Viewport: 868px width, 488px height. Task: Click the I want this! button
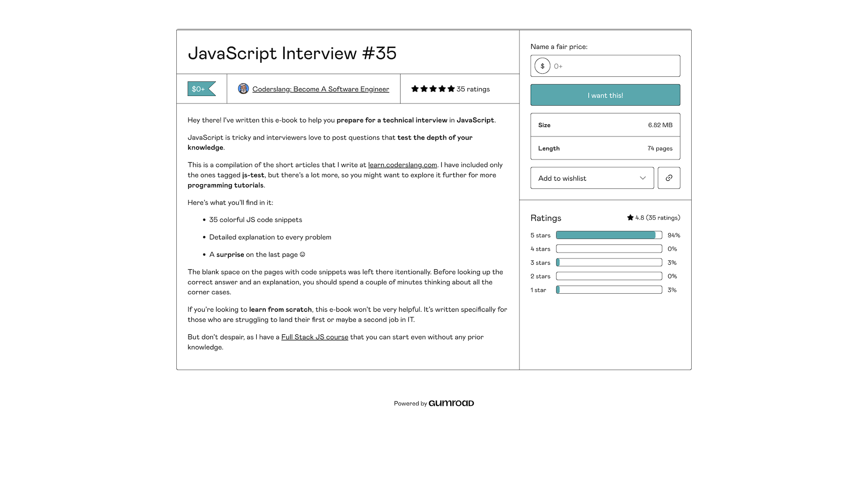[605, 95]
